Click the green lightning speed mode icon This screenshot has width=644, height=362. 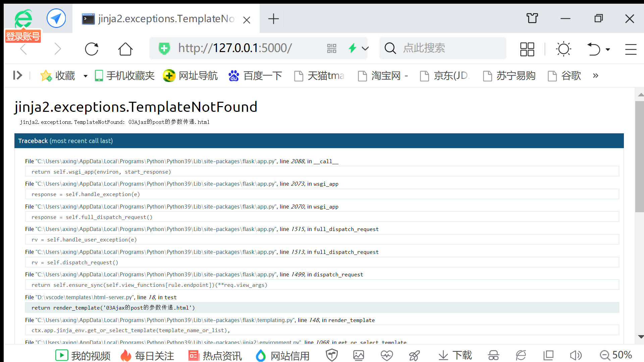[x=352, y=48]
